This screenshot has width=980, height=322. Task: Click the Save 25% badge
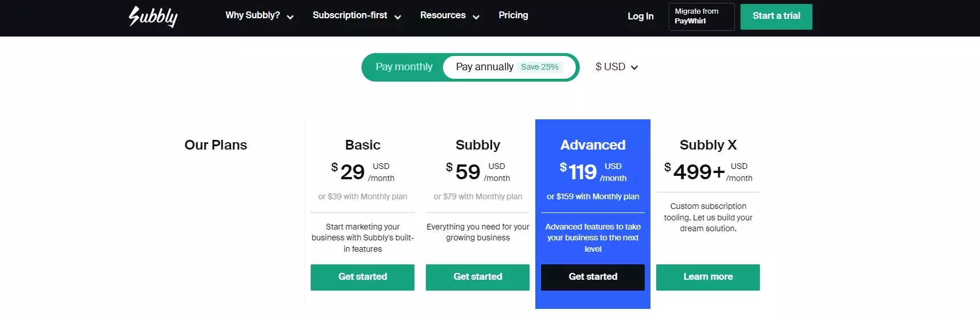539,67
